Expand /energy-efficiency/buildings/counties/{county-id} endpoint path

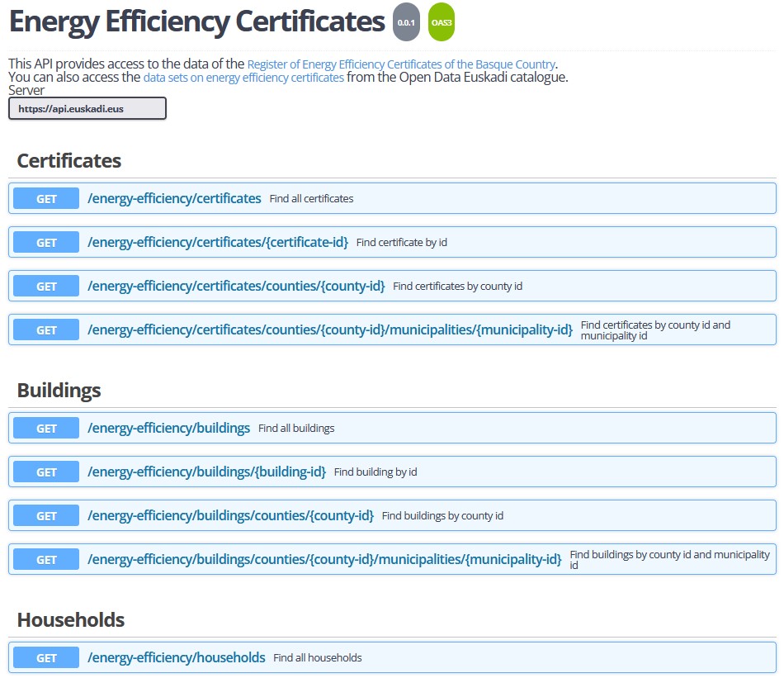pyautogui.click(x=230, y=516)
